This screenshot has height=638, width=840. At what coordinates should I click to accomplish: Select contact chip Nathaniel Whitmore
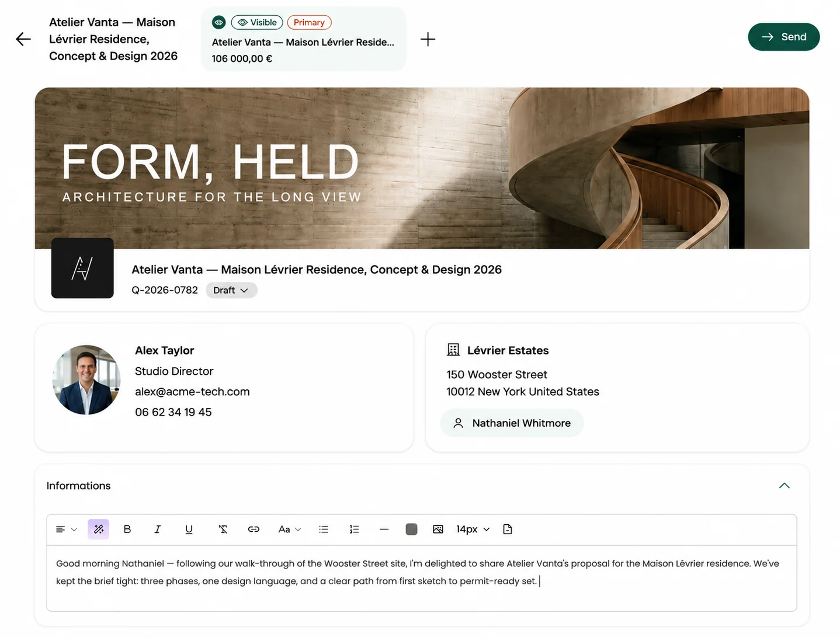click(x=512, y=423)
